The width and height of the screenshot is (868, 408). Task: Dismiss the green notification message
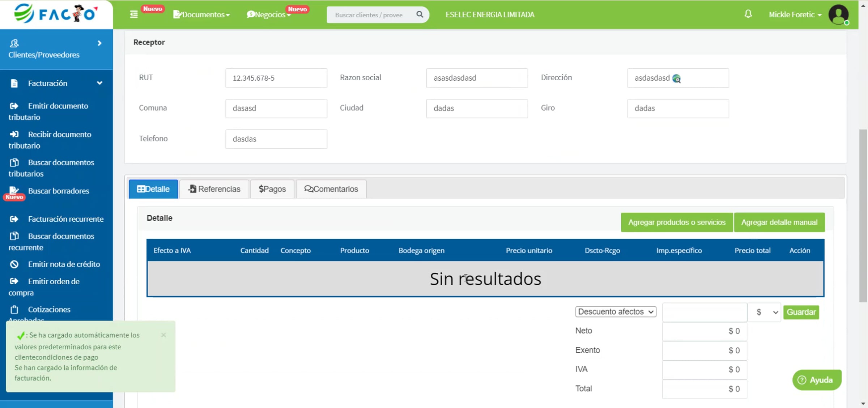point(163,335)
